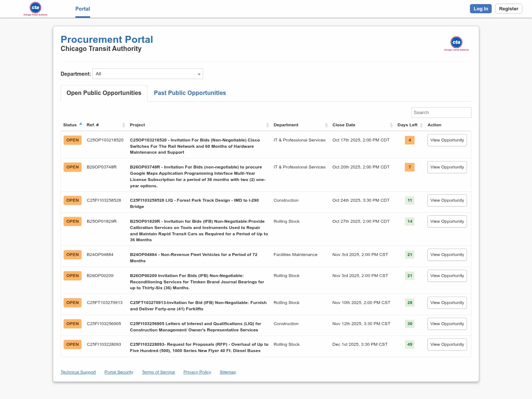View Opportunity for Cisco Switches bid

447,140
